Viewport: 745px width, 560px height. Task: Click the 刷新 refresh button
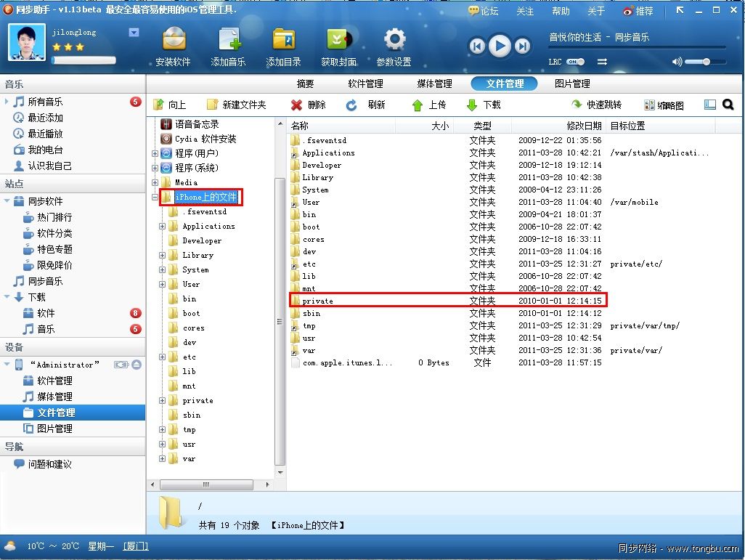pos(366,105)
